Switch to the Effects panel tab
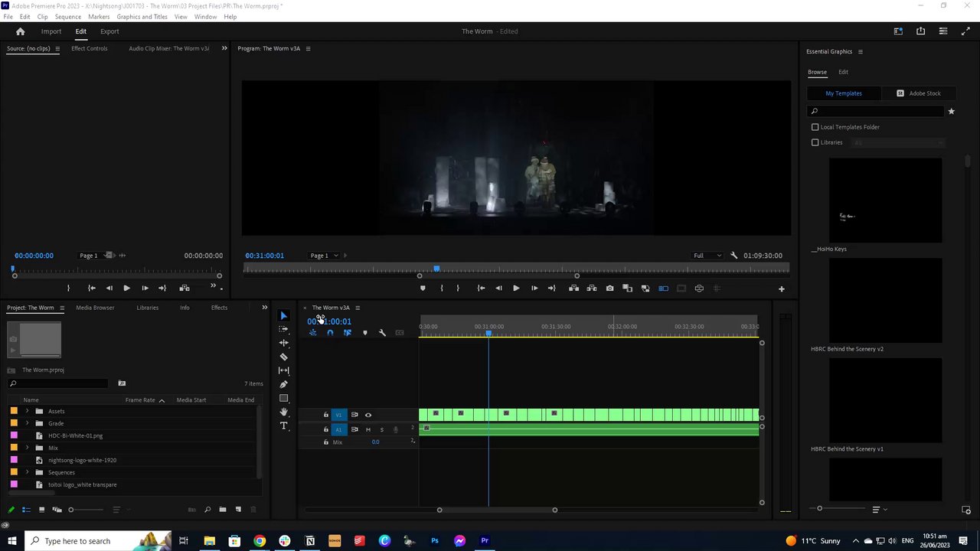This screenshot has height=551, width=980. click(219, 308)
